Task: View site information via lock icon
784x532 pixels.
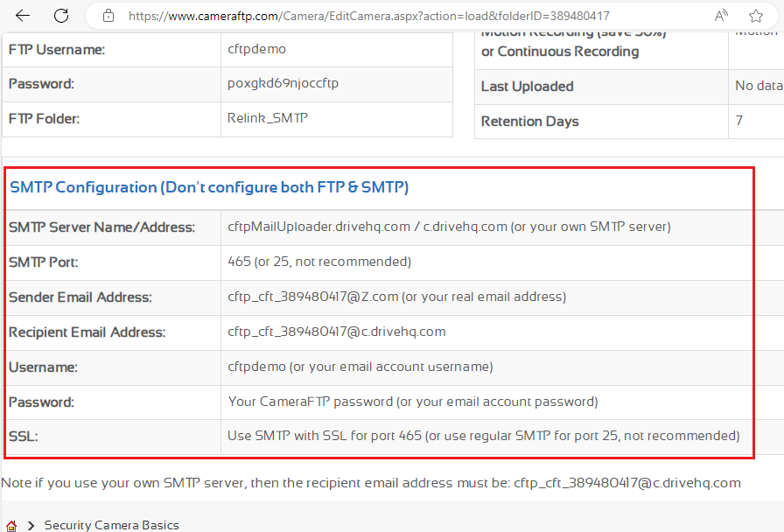Action: tap(108, 16)
